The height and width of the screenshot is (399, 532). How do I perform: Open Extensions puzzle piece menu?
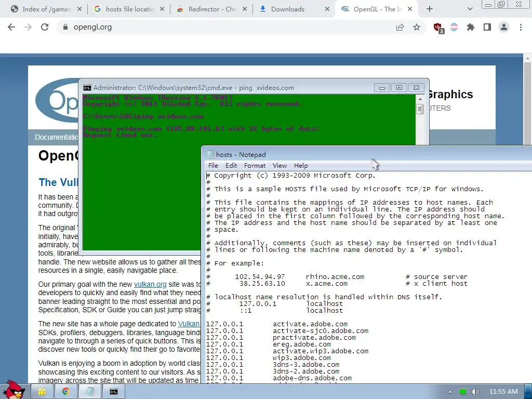pos(471,27)
